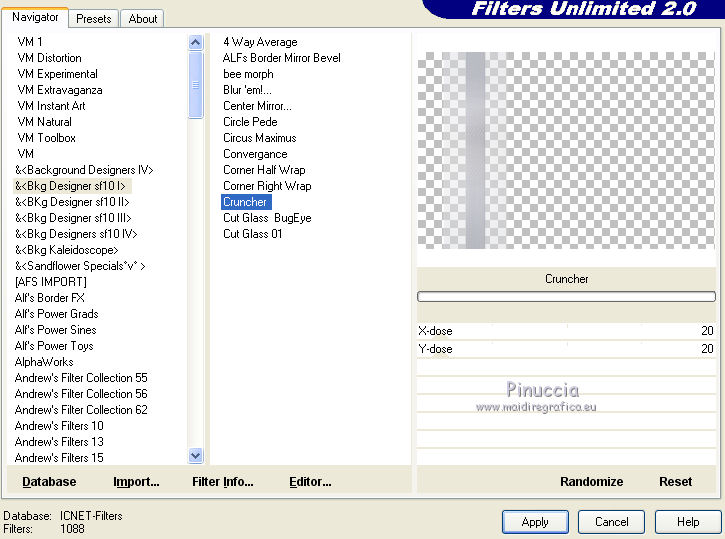The height and width of the screenshot is (539, 725).
Task: Open Filter Info...
Action: 222,482
